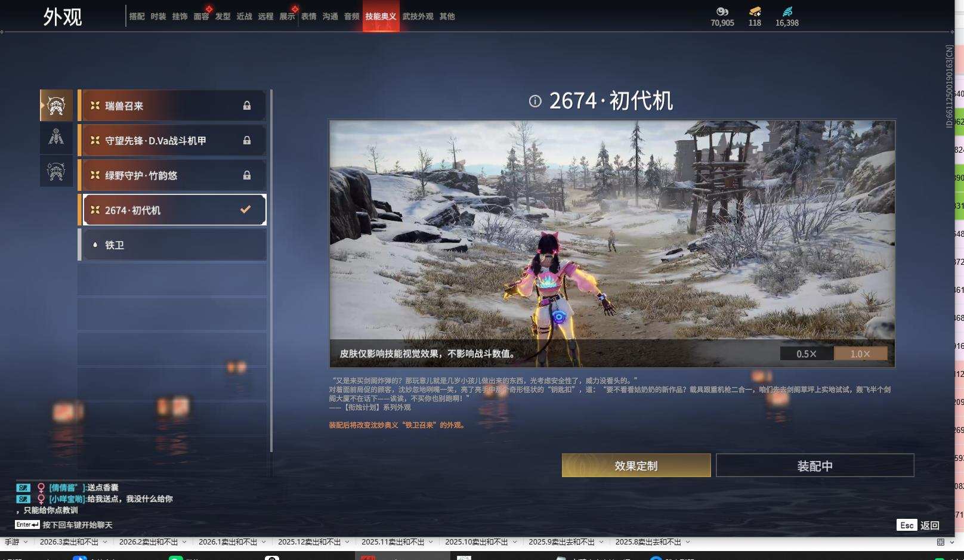The width and height of the screenshot is (964, 560).
Task: Click the lock icon on 守望先锋·D.Va战斗机甲 skin
Action: [x=247, y=140]
